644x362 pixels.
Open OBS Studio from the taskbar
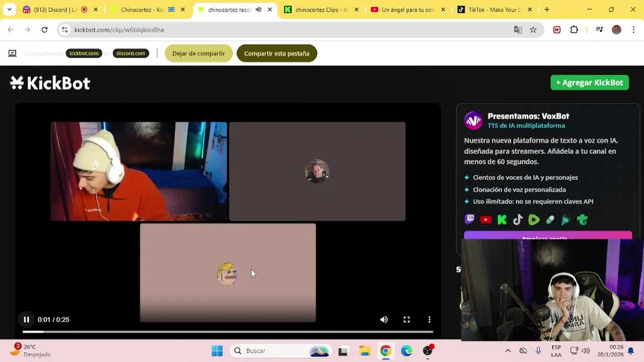pos(428,351)
